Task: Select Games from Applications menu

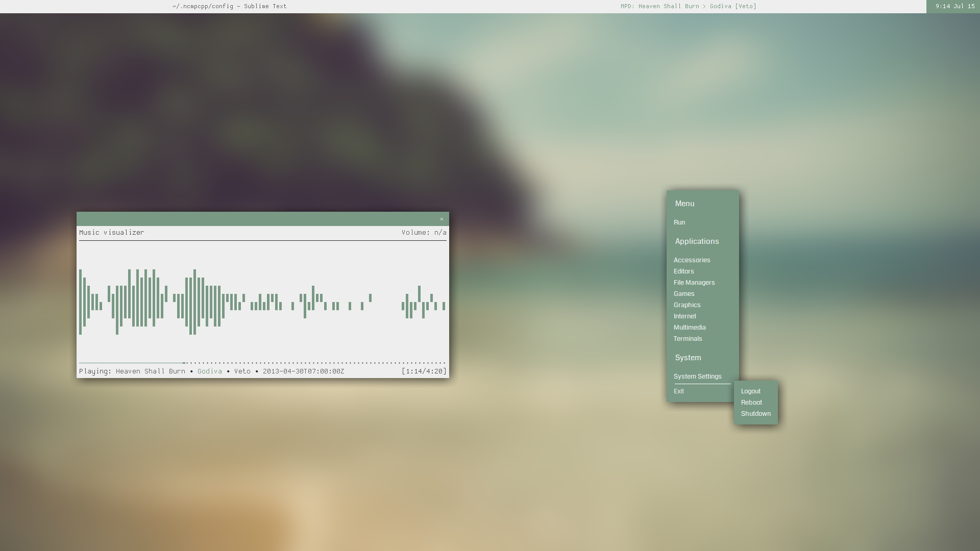Action: click(684, 293)
